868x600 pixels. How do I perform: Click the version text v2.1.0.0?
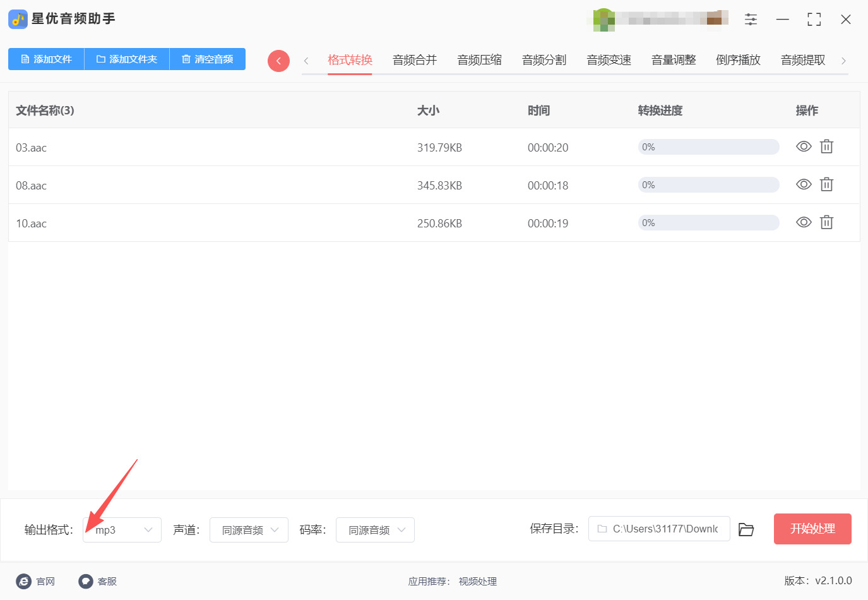[833, 581]
